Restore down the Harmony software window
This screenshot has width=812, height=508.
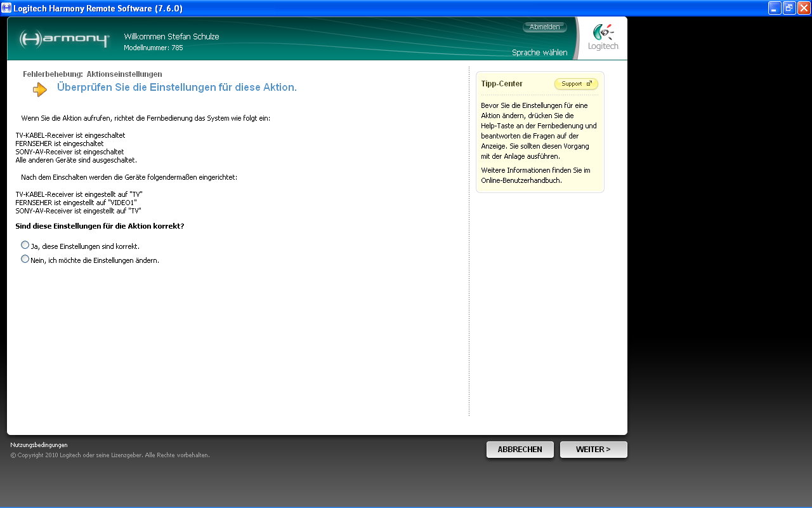pyautogui.click(x=789, y=8)
